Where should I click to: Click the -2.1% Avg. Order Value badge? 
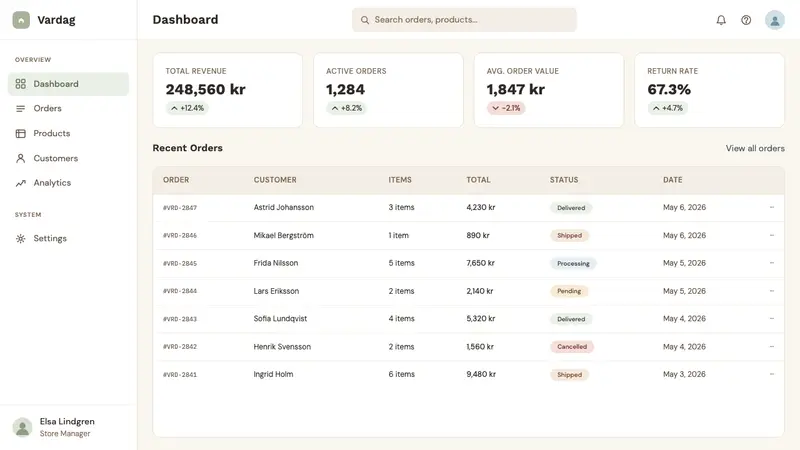click(506, 108)
